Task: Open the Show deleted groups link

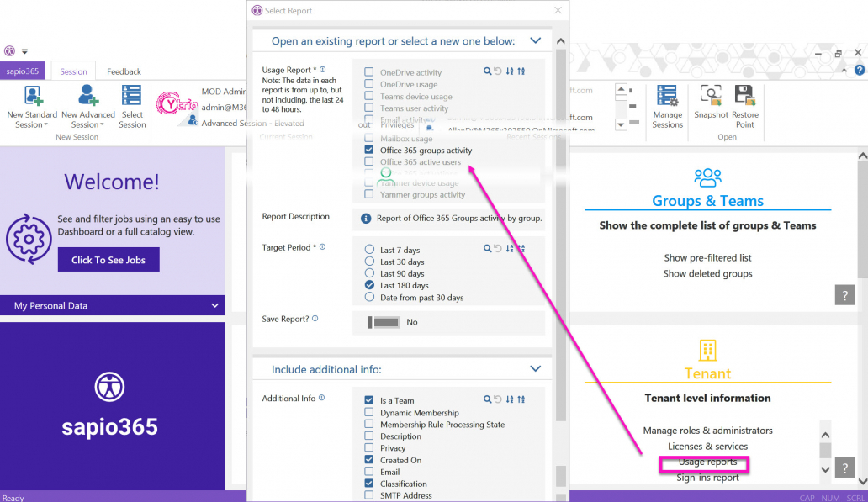Action: pos(707,273)
